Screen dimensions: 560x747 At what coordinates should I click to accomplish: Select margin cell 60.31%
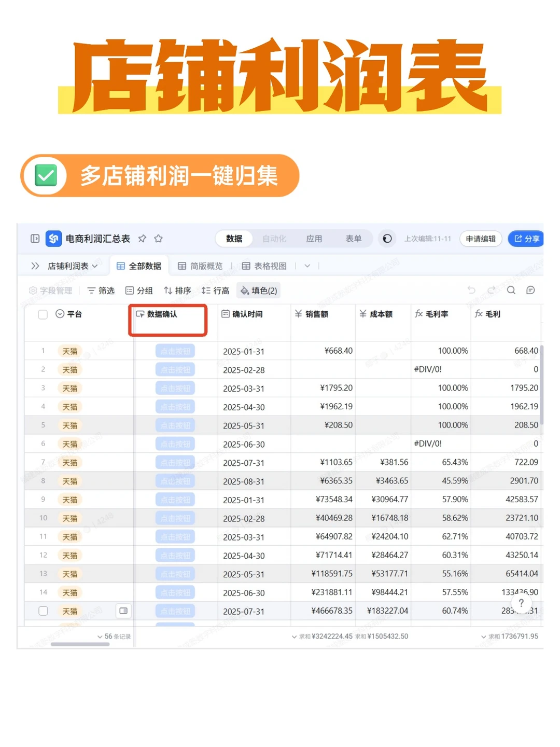coord(441,555)
